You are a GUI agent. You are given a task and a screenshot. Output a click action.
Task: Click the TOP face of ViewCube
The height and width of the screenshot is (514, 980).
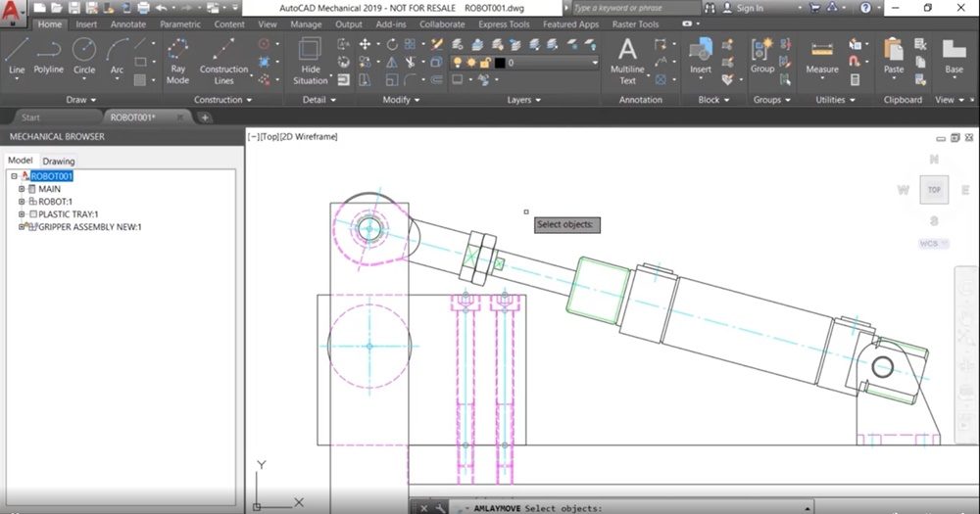934,190
